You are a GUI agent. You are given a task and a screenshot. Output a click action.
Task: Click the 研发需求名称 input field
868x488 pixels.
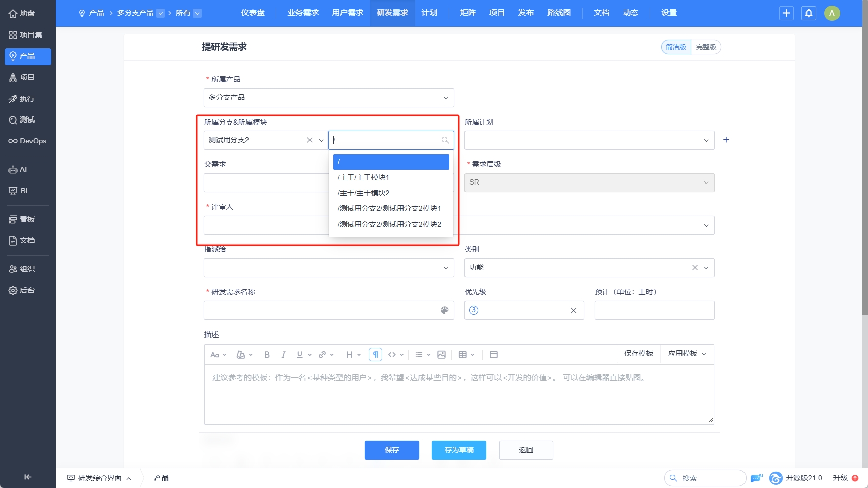(x=320, y=310)
